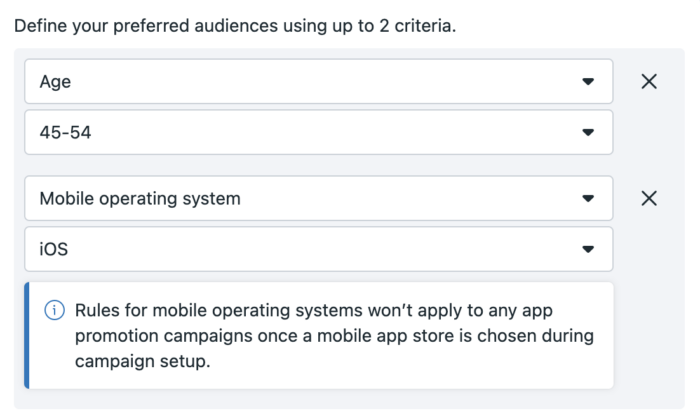Click the caret arrow on 45-54 dropdown
The height and width of the screenshot is (418, 700).
[588, 132]
